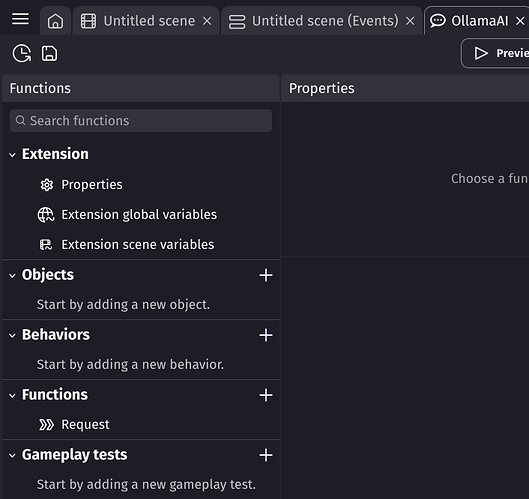Click 'Start by adding a new gameplay test.'
Viewport: 529px width, 499px height.
click(x=146, y=485)
